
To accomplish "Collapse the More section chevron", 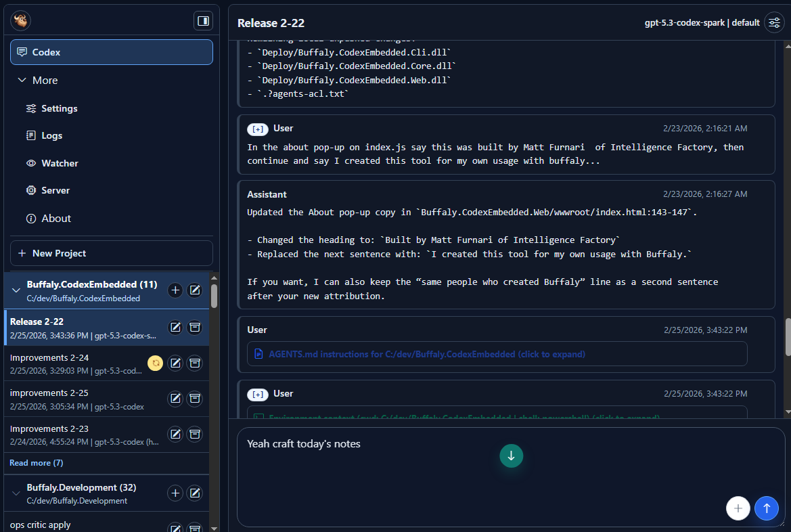I will [21, 80].
